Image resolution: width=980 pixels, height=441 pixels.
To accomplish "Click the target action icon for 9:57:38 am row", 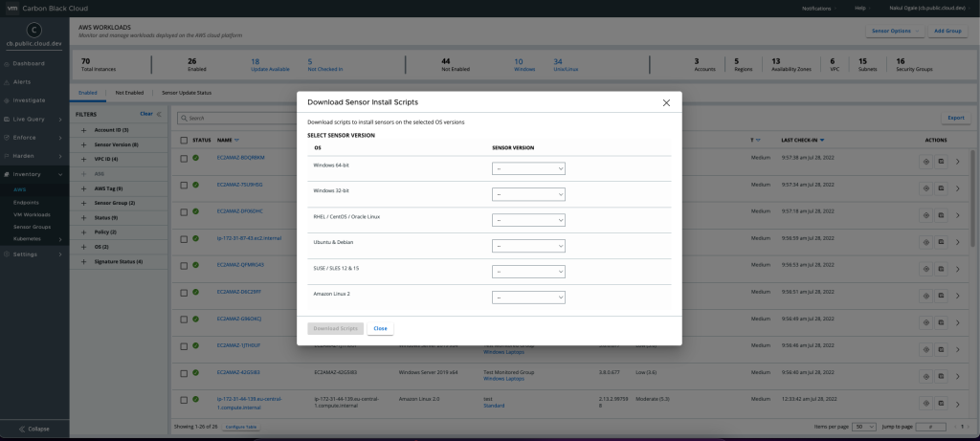I will tap(926, 161).
